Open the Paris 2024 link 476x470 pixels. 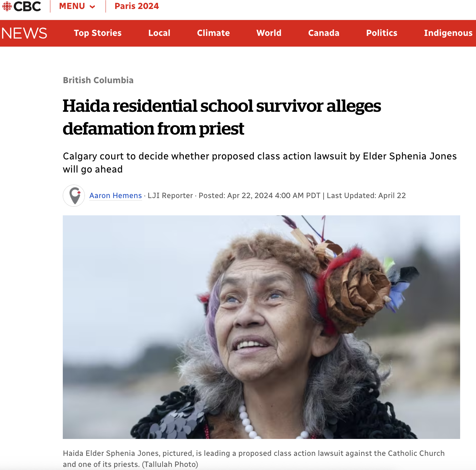pyautogui.click(x=137, y=6)
